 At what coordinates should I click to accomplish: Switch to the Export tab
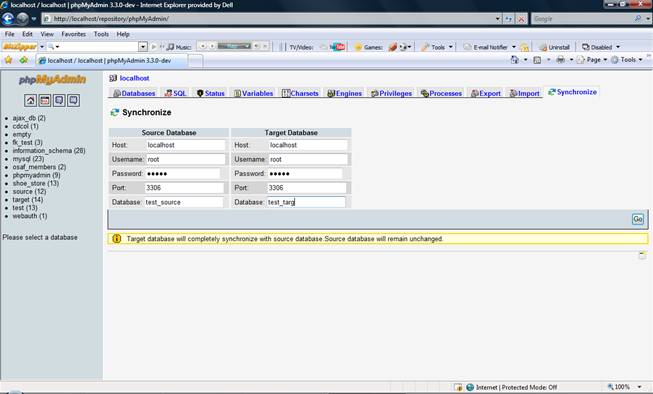tap(486, 93)
